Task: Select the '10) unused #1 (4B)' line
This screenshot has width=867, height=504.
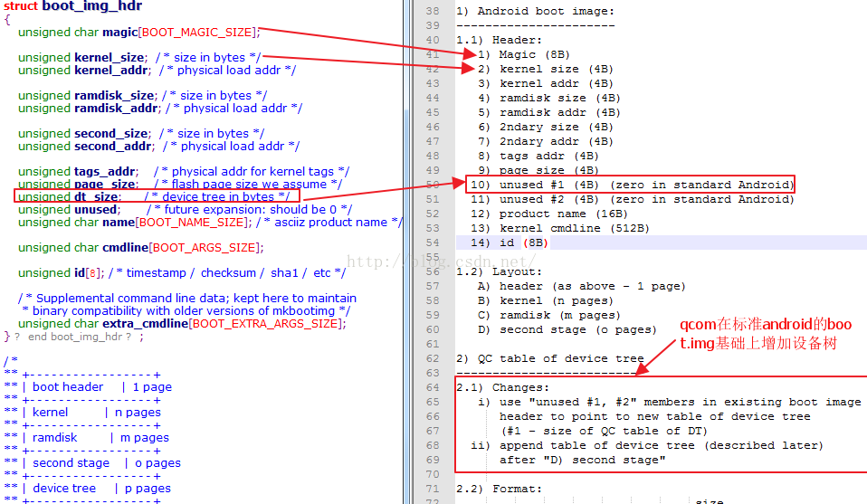Action: tap(632, 185)
